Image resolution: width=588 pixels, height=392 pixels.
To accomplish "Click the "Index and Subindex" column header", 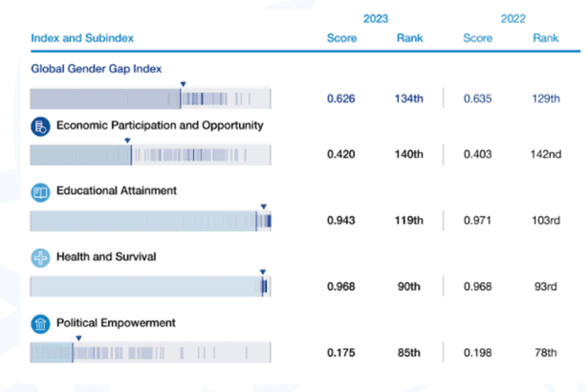I will click(82, 38).
